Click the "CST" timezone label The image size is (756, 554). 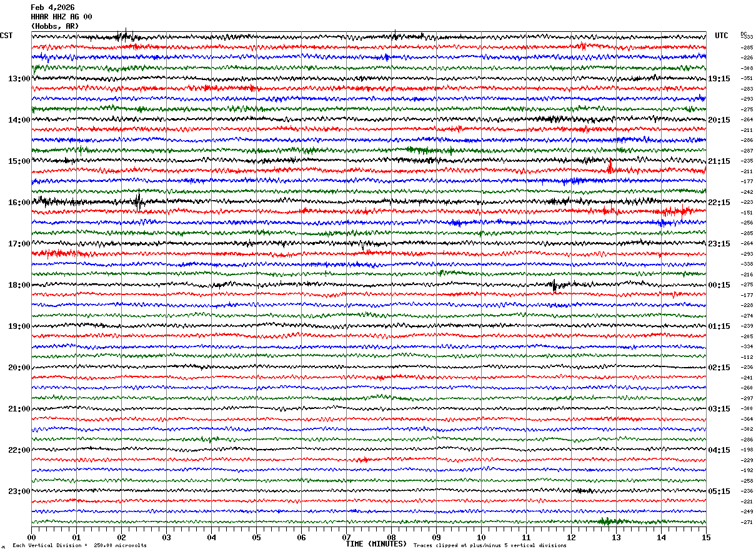tap(6, 36)
